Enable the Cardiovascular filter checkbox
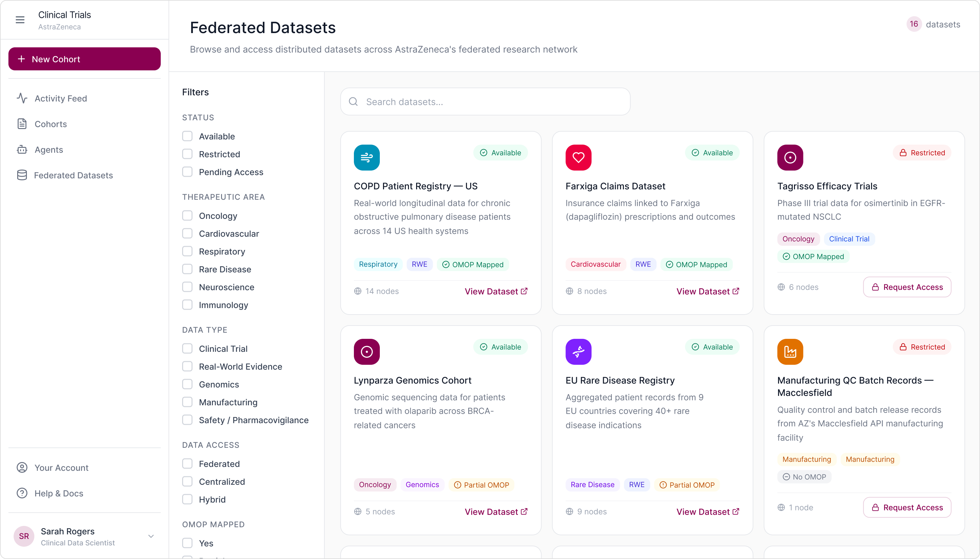980x559 pixels. click(x=187, y=233)
